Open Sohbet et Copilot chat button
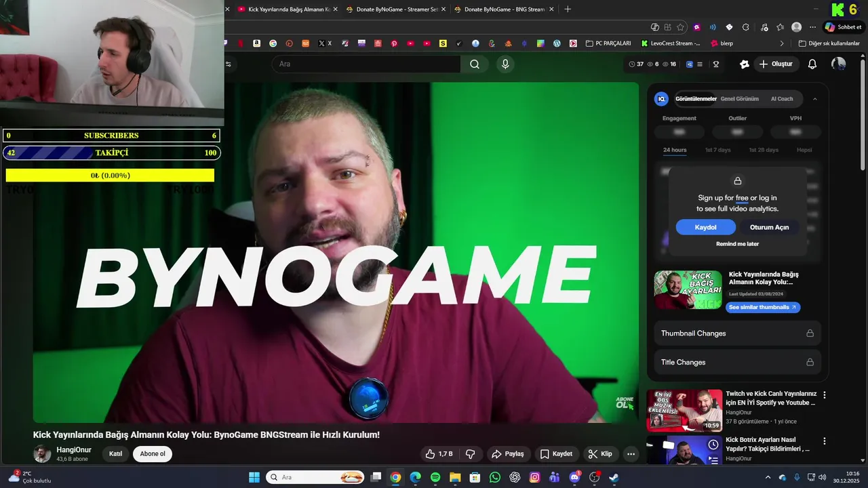Image resolution: width=868 pixels, height=488 pixels. tap(843, 27)
